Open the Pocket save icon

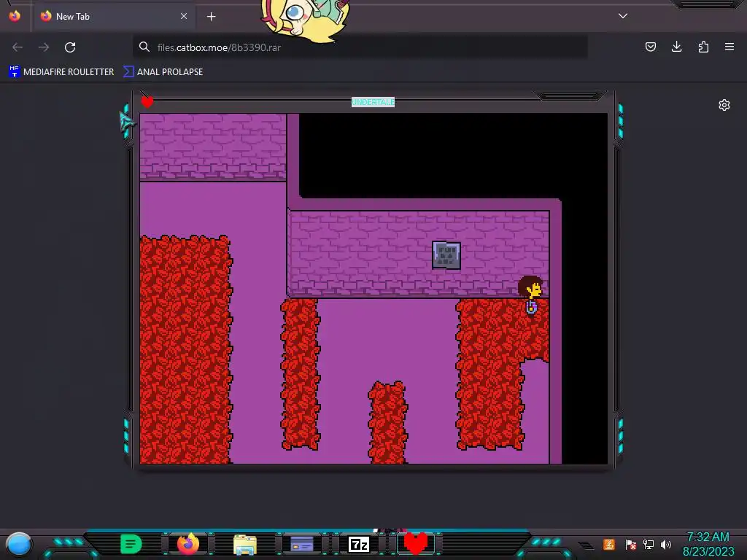(650, 47)
